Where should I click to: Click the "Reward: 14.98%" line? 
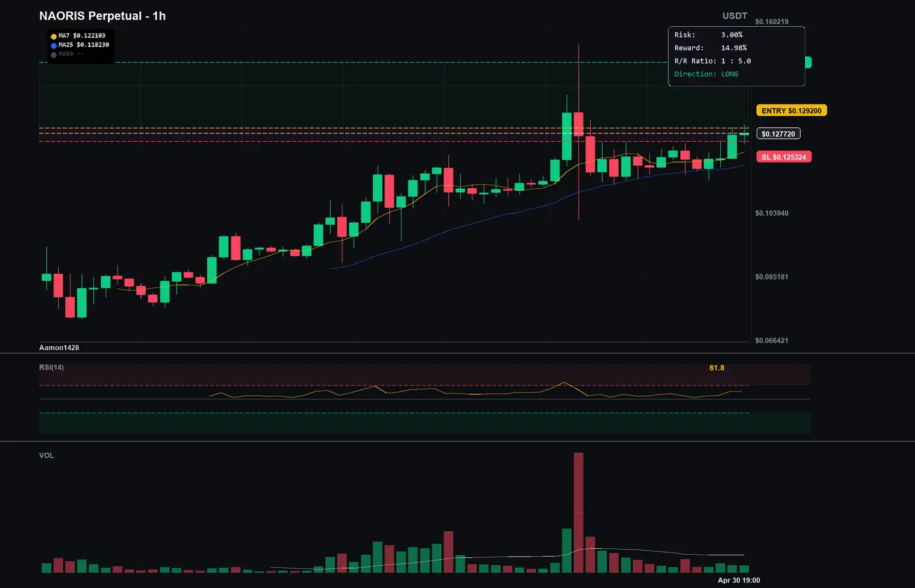pyautogui.click(x=710, y=48)
